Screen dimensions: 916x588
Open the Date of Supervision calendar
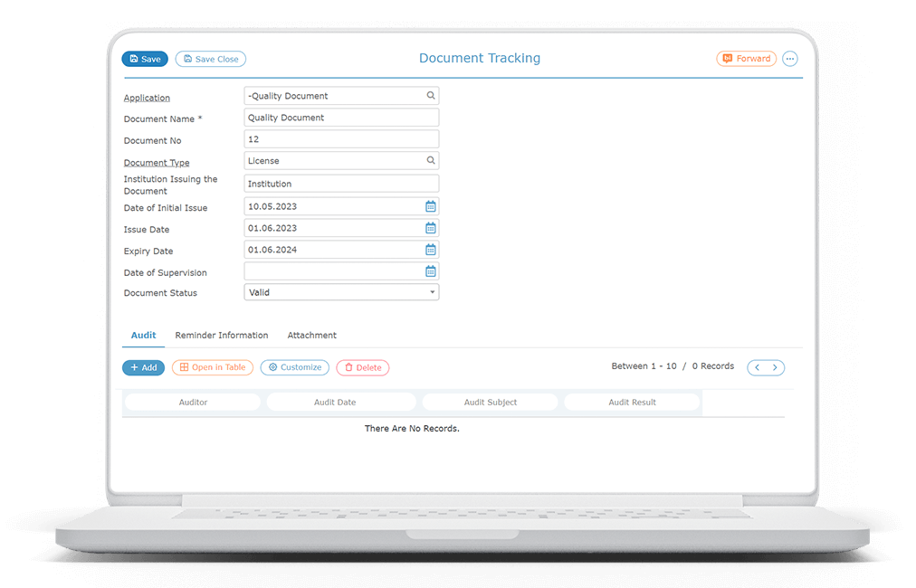click(431, 271)
